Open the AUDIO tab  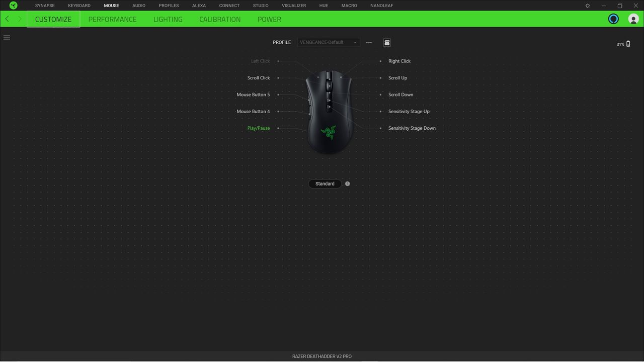click(139, 6)
